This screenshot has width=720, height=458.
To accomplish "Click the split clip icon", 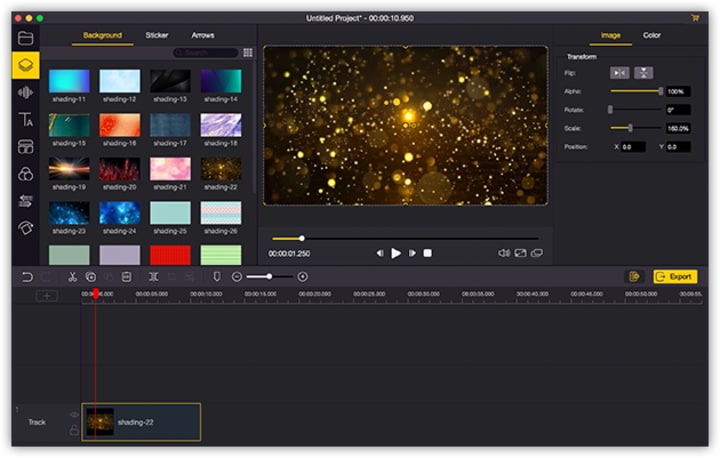I will pos(153,277).
